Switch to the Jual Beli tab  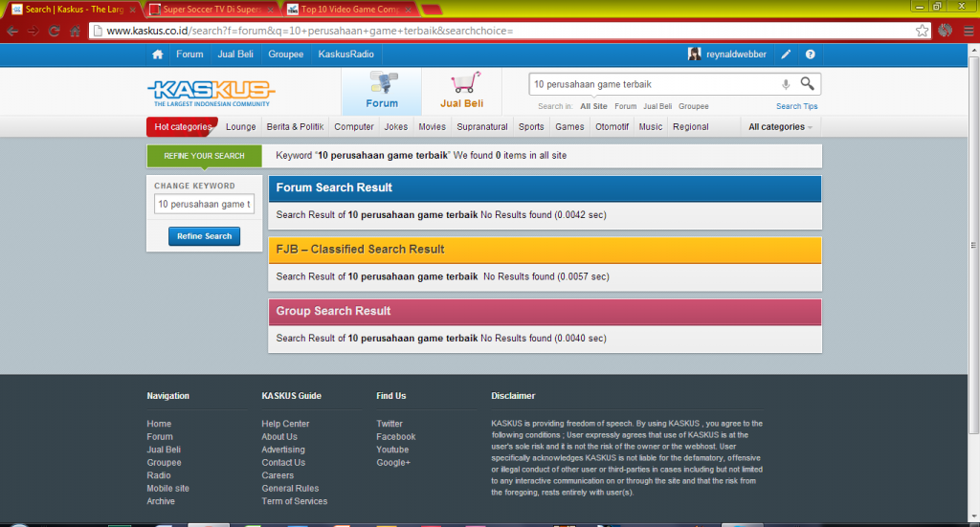(461, 93)
